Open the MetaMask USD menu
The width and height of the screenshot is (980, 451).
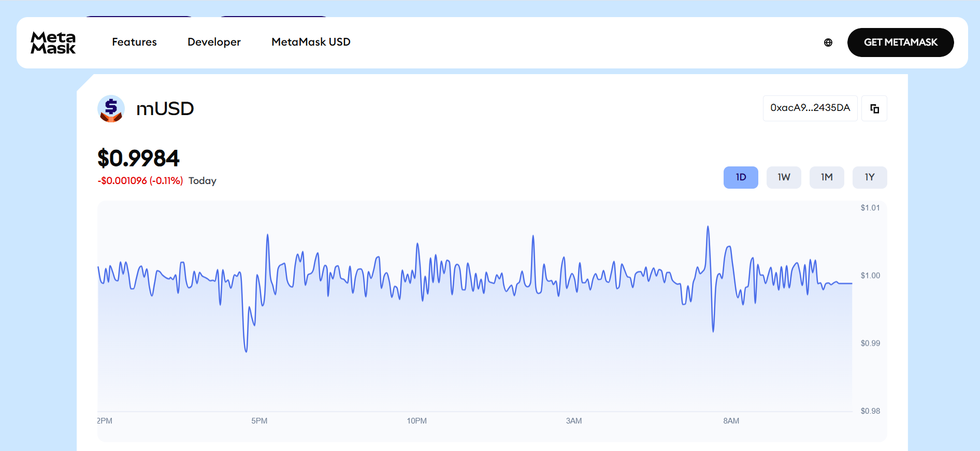(311, 42)
